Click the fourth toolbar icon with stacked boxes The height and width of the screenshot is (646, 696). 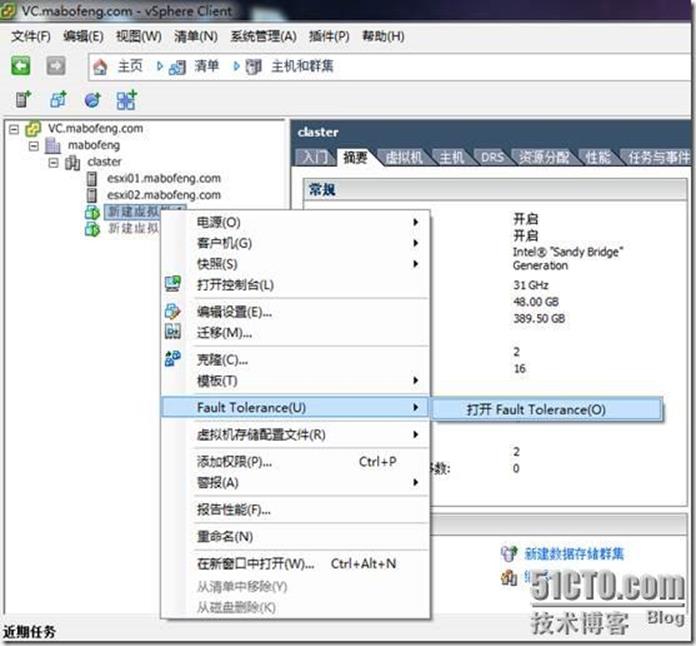click(x=127, y=100)
